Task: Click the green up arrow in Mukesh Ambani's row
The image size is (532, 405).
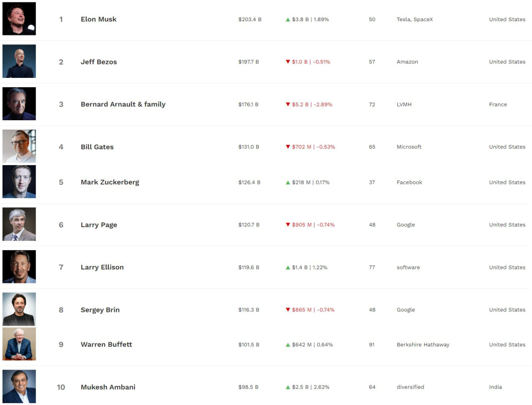Action: click(288, 387)
